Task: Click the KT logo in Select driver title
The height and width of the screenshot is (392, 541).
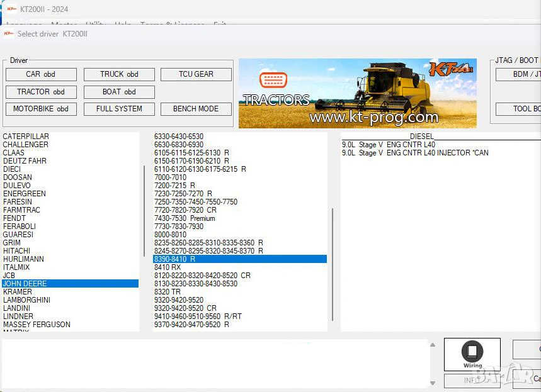Action: pyautogui.click(x=9, y=34)
